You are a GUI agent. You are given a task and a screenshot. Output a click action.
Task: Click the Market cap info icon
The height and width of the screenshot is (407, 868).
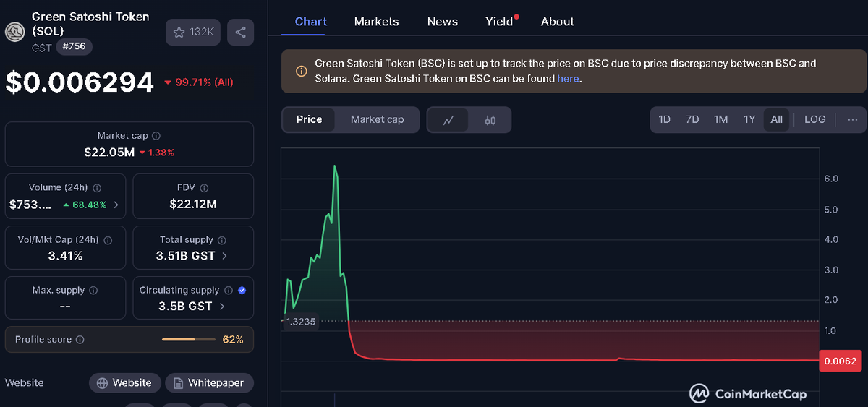(x=156, y=136)
